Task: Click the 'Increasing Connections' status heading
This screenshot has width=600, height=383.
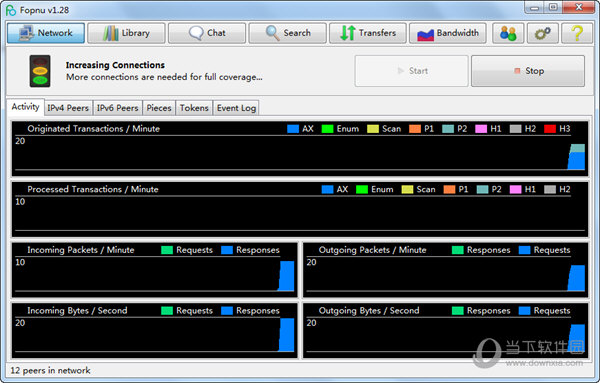Action: click(x=115, y=65)
